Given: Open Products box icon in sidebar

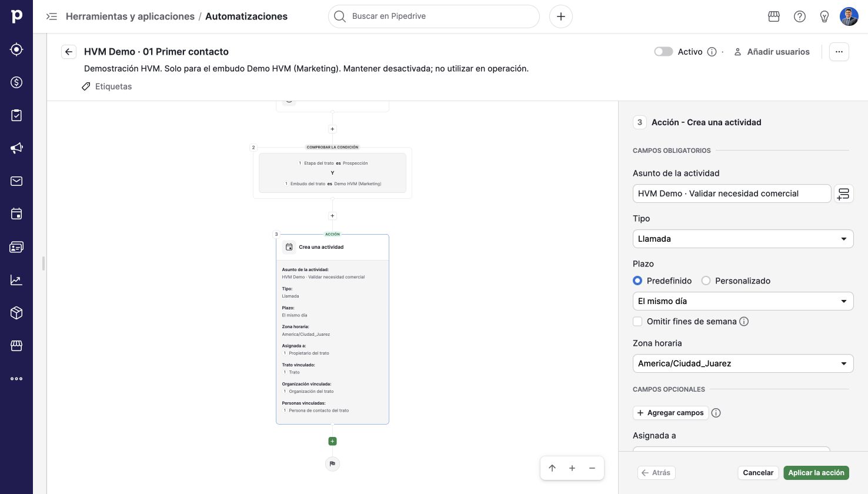Looking at the screenshot, I should (x=16, y=313).
